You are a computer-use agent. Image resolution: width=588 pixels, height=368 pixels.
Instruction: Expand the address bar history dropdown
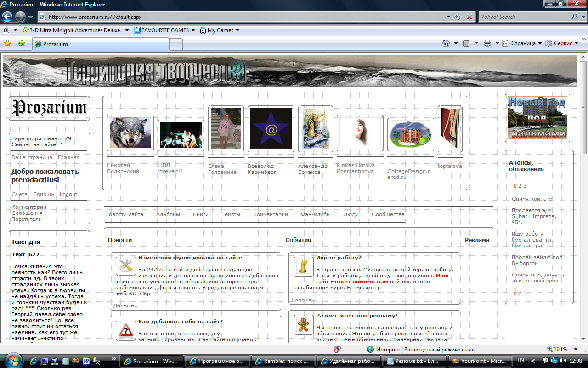[448, 17]
